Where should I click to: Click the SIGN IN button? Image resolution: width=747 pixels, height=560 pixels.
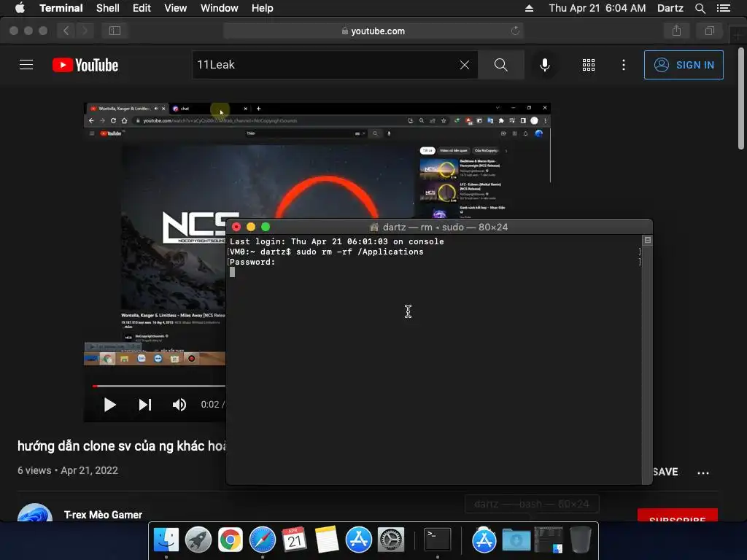(x=684, y=65)
